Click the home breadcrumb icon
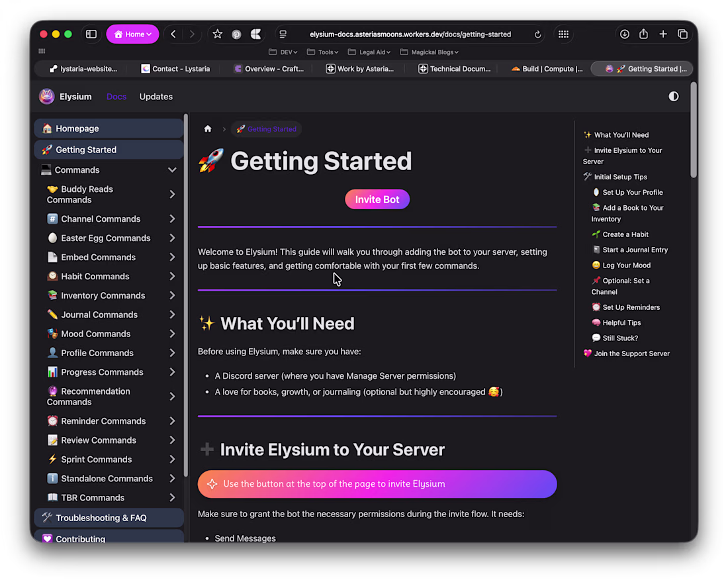Viewport: 728px width, 582px height. pos(208,128)
